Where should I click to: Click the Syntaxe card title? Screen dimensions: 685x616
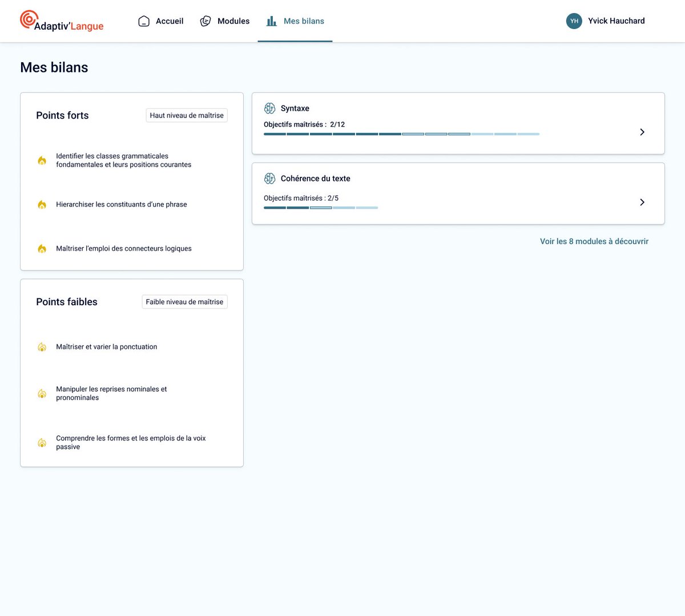[x=295, y=108]
